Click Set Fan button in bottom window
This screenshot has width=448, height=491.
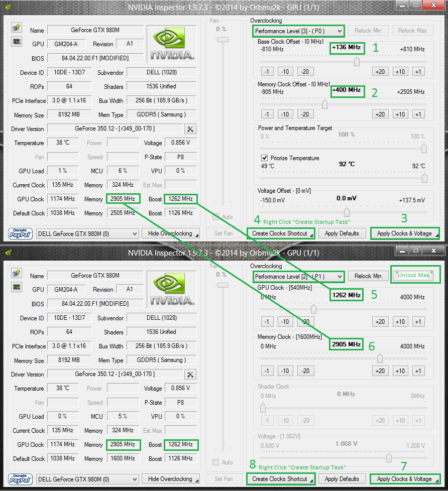223,479
